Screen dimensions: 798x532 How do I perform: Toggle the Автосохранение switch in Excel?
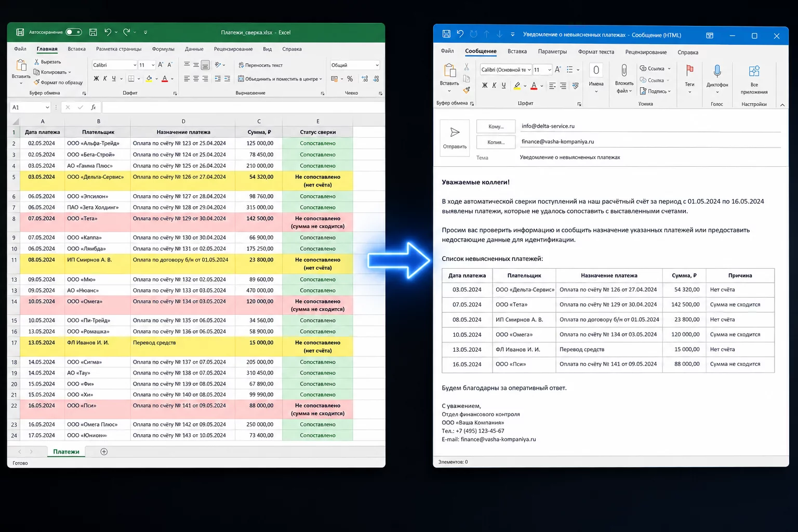(x=74, y=32)
